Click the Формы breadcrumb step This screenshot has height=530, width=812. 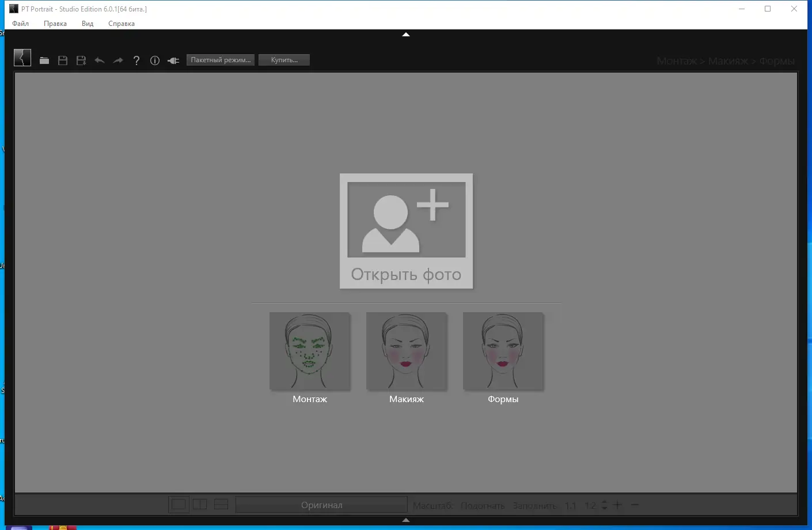pos(777,61)
